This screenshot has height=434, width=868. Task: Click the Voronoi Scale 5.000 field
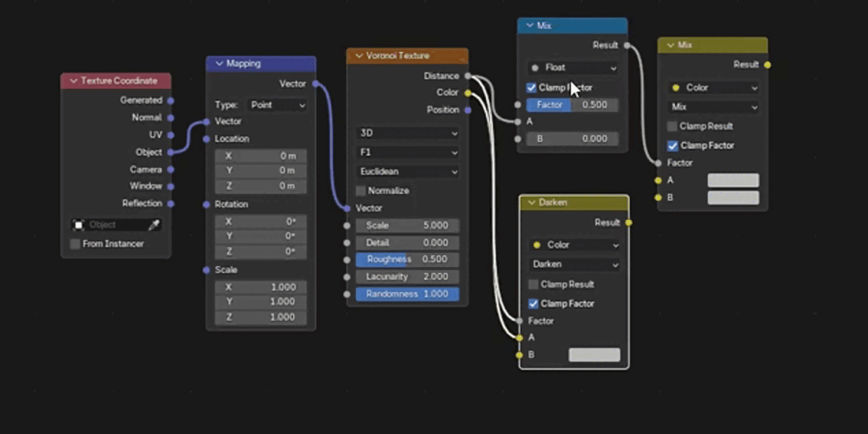point(407,225)
